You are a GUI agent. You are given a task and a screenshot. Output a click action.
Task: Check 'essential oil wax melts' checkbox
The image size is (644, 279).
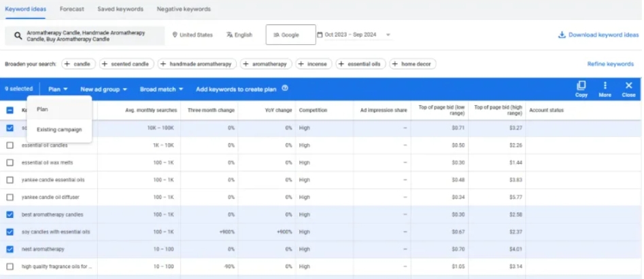click(x=10, y=163)
